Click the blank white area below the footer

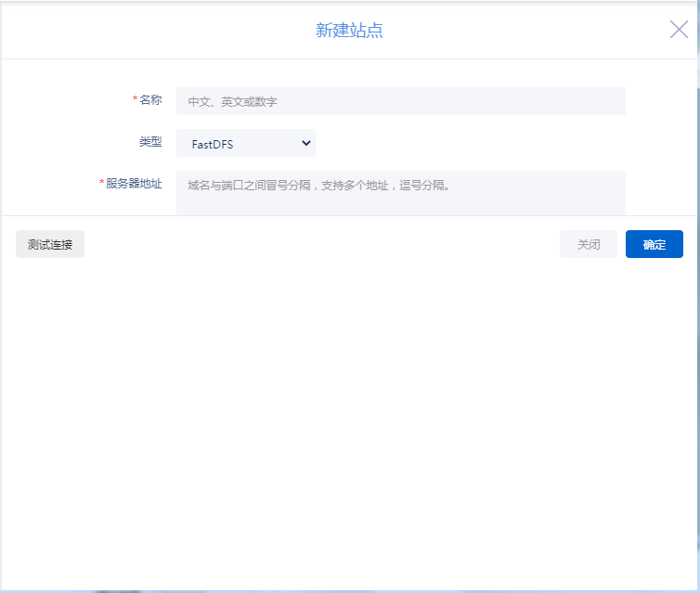click(x=349, y=418)
